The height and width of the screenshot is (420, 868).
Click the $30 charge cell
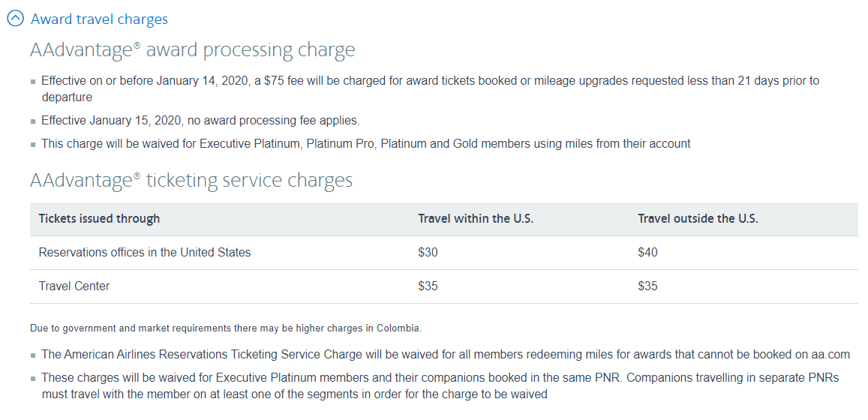coord(428,253)
